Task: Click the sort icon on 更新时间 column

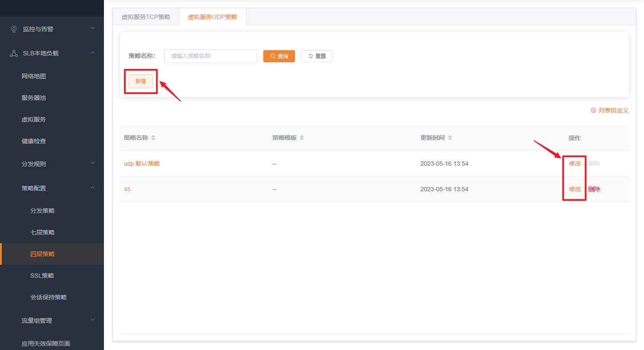Action: point(450,138)
